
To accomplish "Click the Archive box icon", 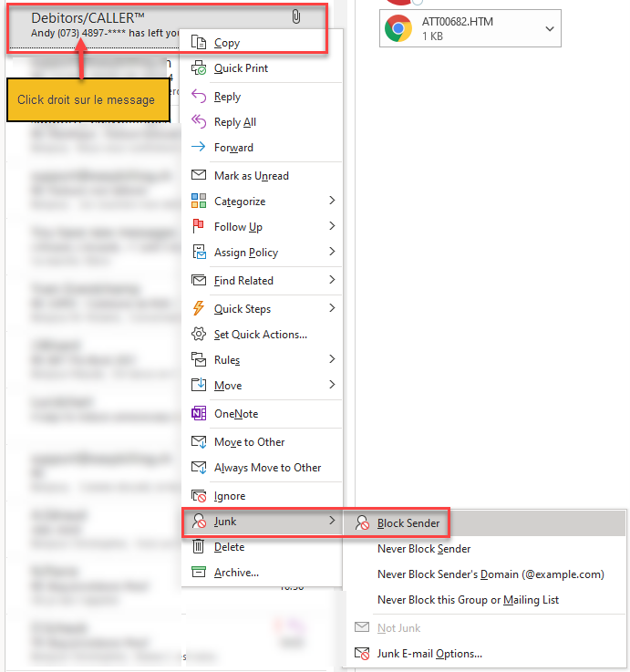I will (199, 573).
